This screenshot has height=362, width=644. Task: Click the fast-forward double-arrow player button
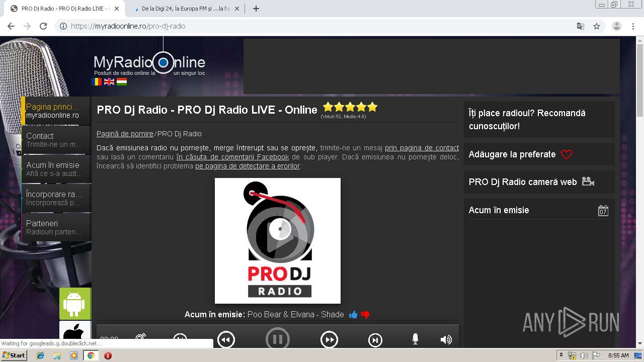coord(329,340)
